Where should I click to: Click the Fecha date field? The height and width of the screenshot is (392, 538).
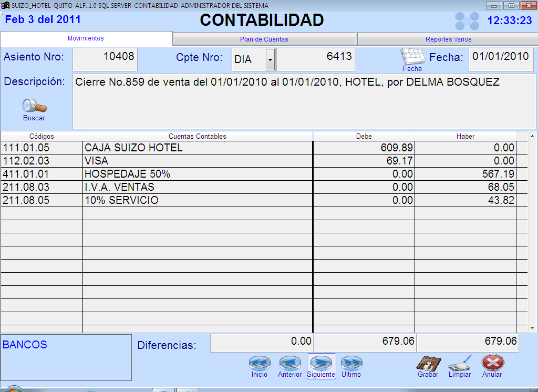pyautogui.click(x=501, y=59)
